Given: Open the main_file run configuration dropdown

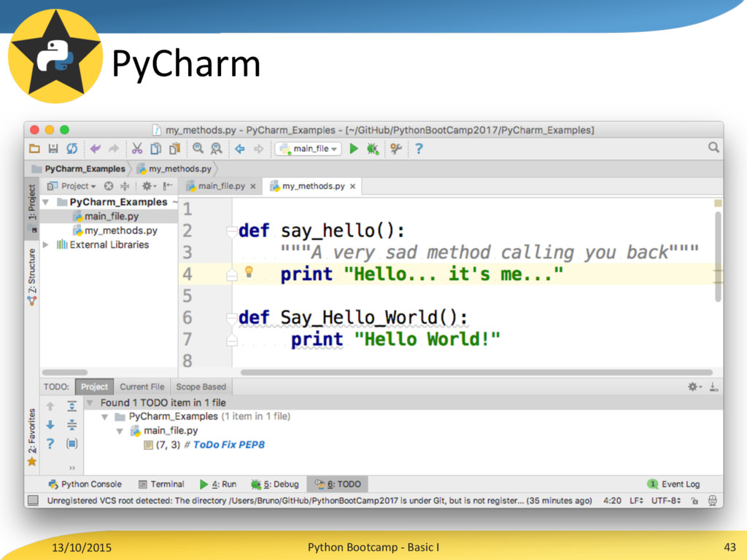Looking at the screenshot, I should [309, 149].
